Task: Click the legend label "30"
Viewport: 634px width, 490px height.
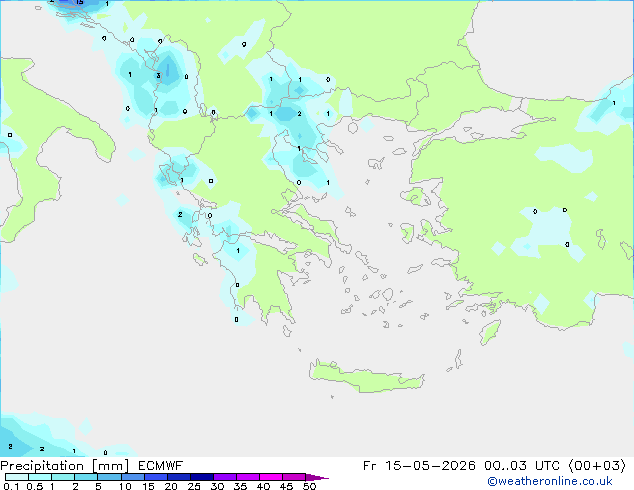Action: (x=218, y=486)
